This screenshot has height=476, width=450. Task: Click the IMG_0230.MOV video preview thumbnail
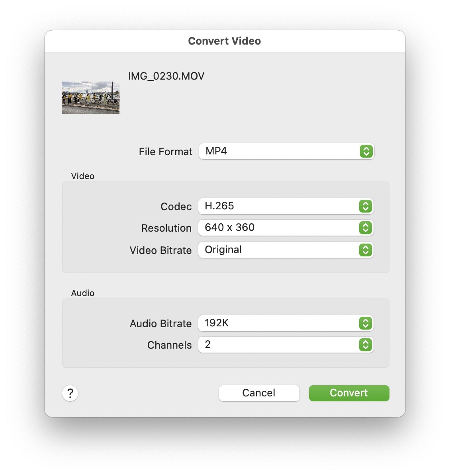pos(90,98)
